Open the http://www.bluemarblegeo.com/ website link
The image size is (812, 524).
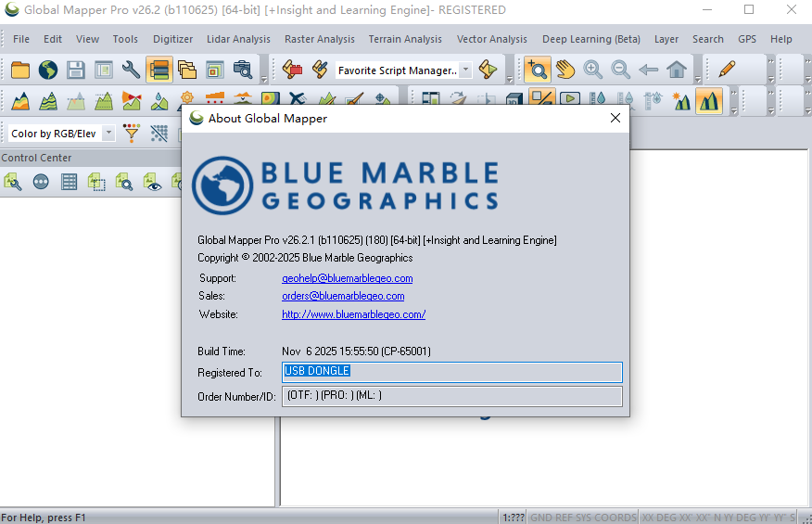point(354,314)
